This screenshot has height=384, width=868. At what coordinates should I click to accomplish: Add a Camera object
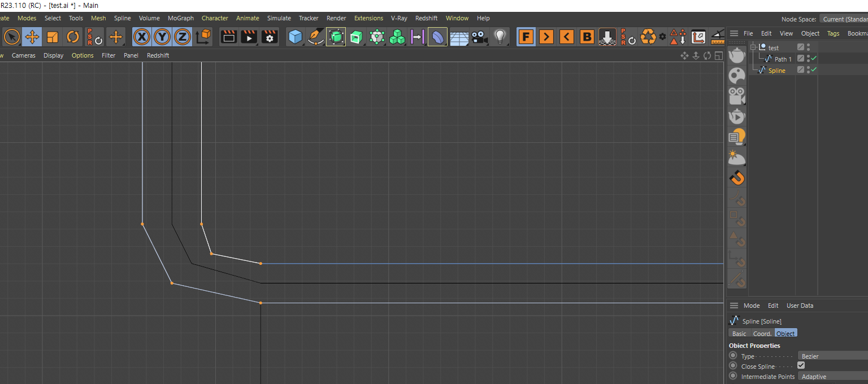[479, 37]
